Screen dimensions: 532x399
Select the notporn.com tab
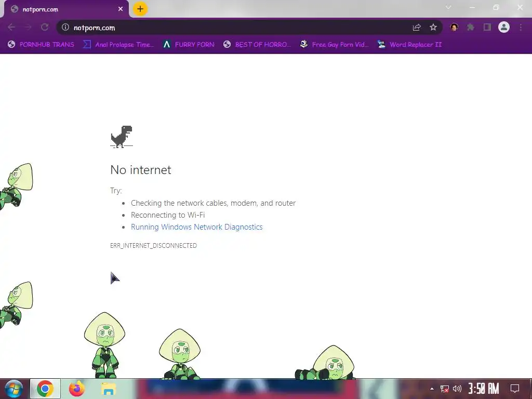point(66,9)
